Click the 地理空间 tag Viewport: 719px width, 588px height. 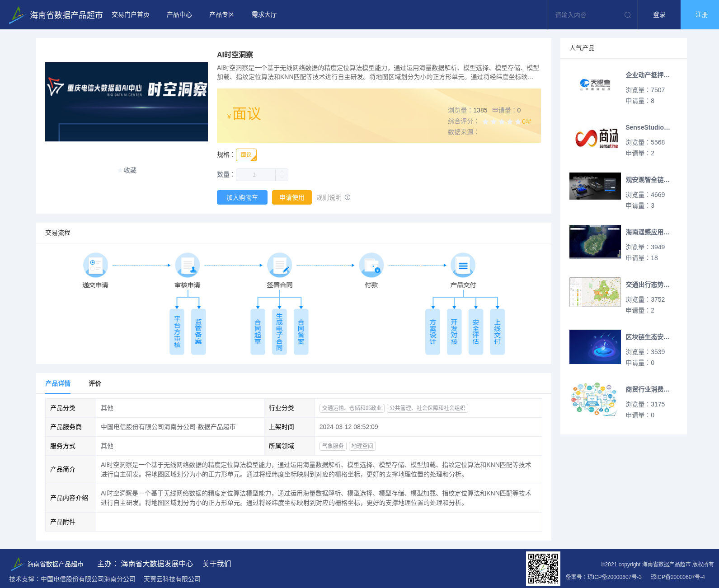coord(362,446)
